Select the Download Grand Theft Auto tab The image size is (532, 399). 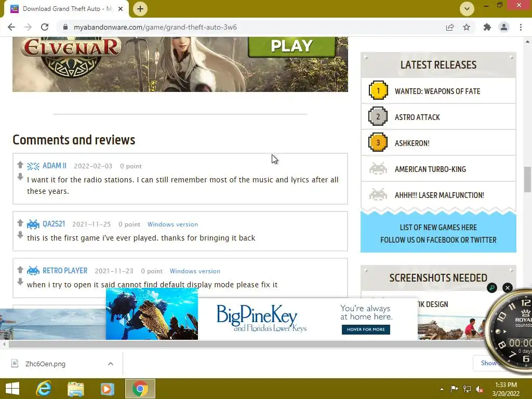coord(66,9)
